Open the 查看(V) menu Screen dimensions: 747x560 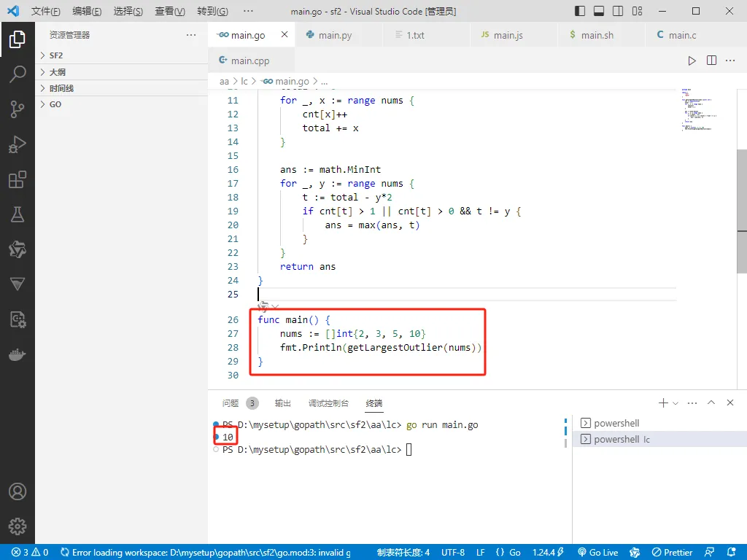pos(170,11)
